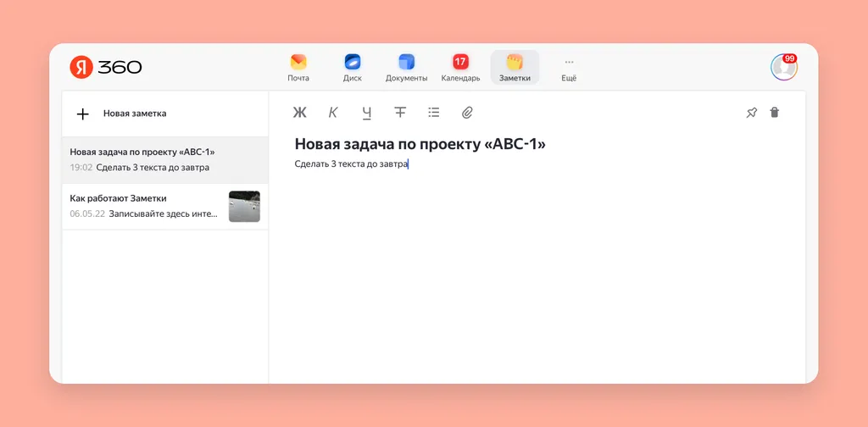Attach a file with paperclip icon
The height and width of the screenshot is (427, 868).
pyautogui.click(x=467, y=113)
